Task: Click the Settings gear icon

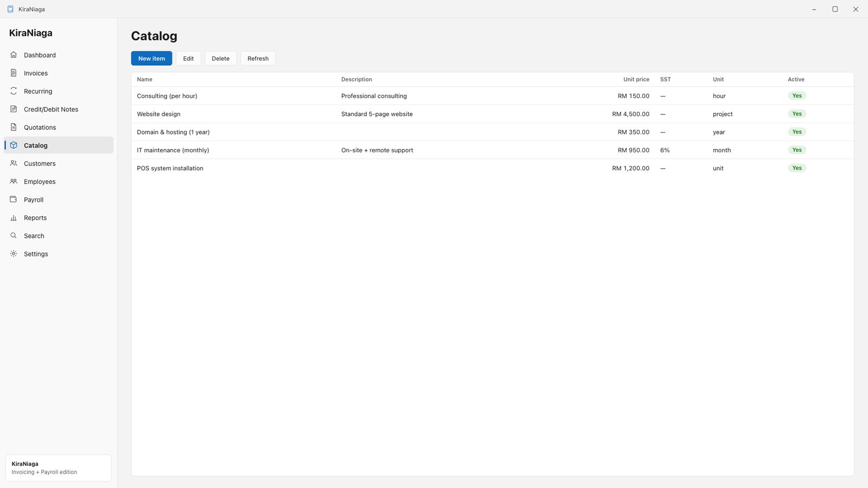Action: pyautogui.click(x=14, y=254)
